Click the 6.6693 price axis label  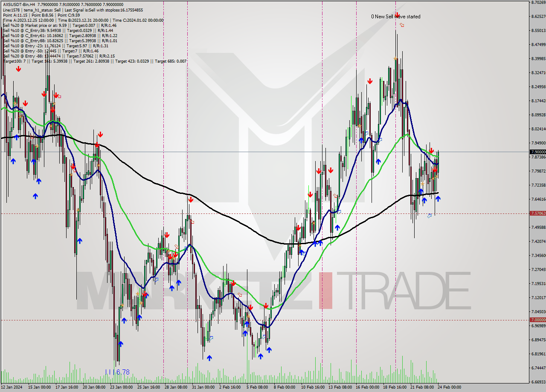click(x=539, y=382)
